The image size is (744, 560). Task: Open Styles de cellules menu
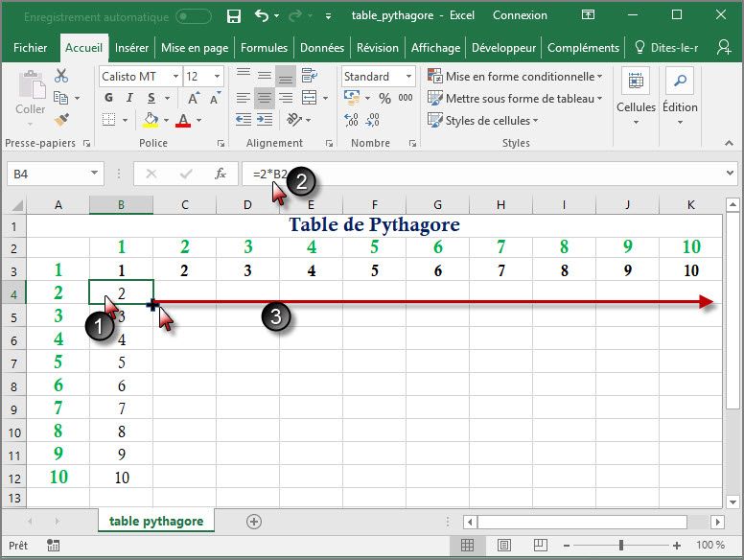point(483,121)
